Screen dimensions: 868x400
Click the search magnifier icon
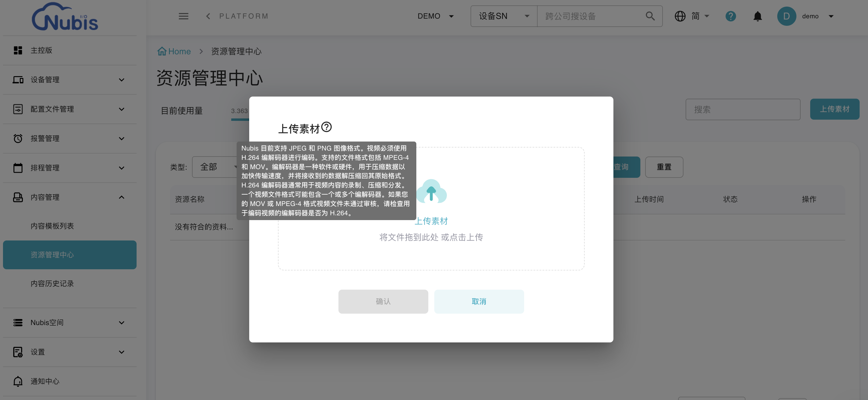tap(650, 16)
